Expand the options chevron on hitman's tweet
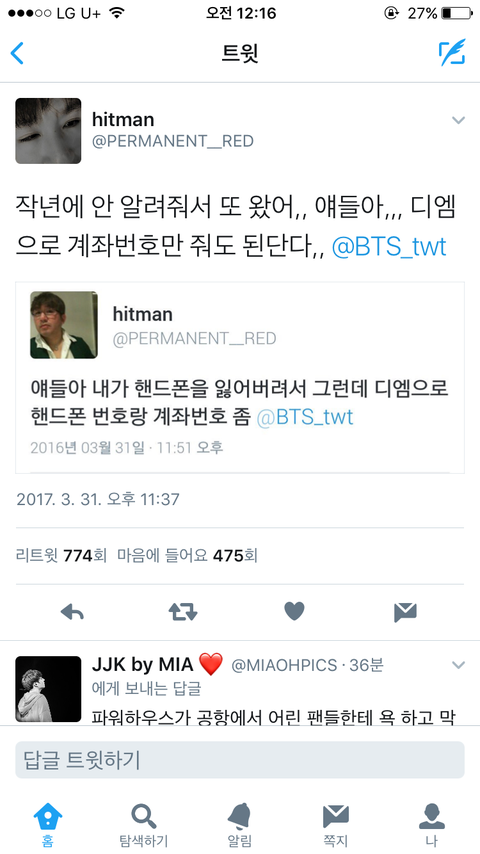The height and width of the screenshot is (854, 480). pyautogui.click(x=459, y=120)
